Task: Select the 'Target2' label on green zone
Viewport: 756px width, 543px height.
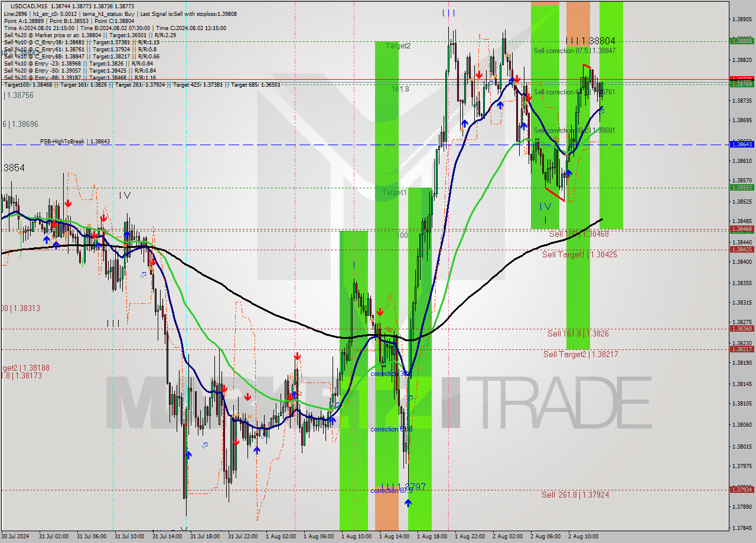Action: (398, 45)
